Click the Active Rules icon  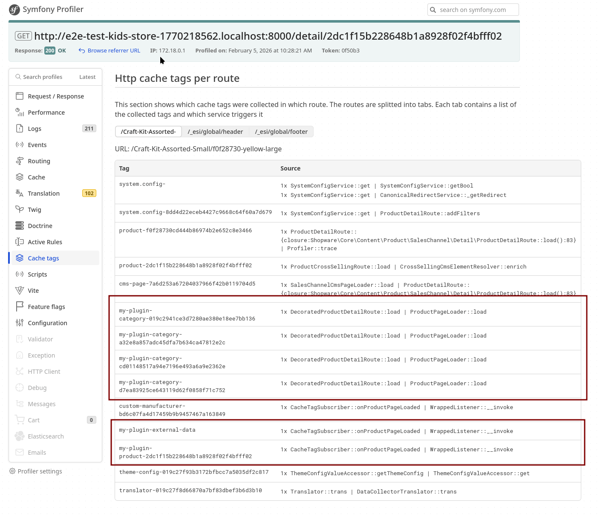tap(20, 242)
